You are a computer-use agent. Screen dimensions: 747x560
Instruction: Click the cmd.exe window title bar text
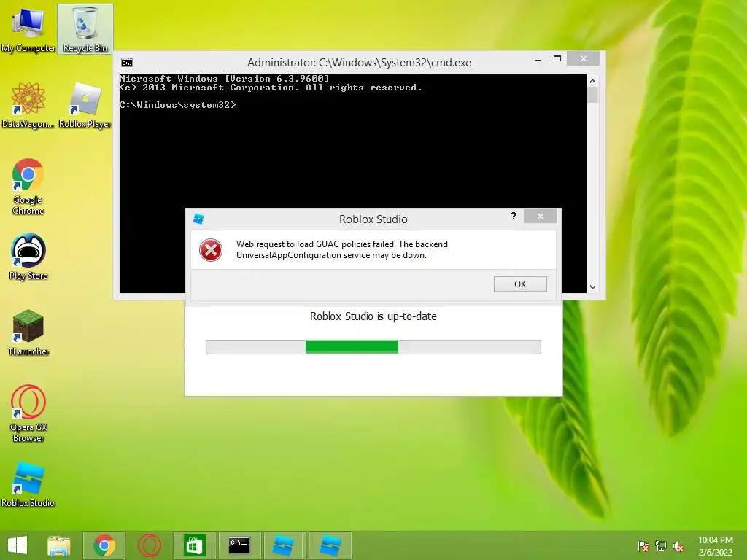359,63
